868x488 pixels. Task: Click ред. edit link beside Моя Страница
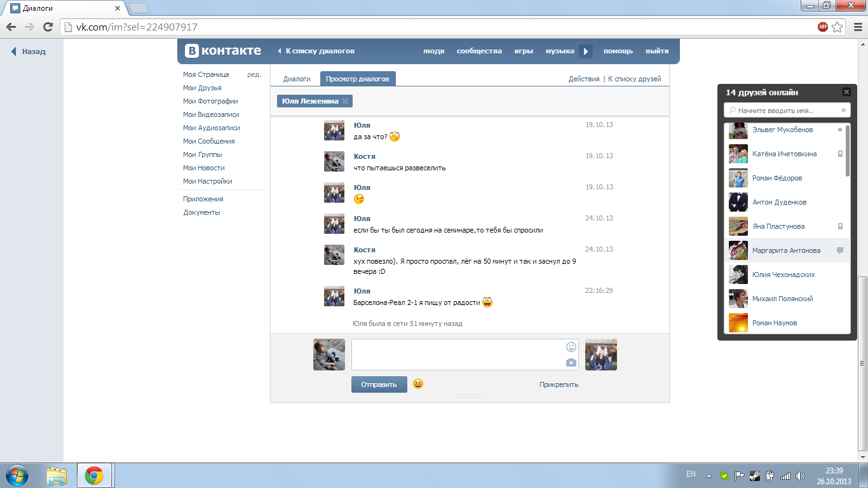click(x=254, y=74)
